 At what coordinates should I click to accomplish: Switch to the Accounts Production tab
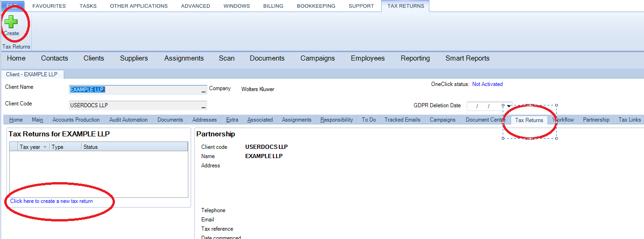tap(76, 120)
